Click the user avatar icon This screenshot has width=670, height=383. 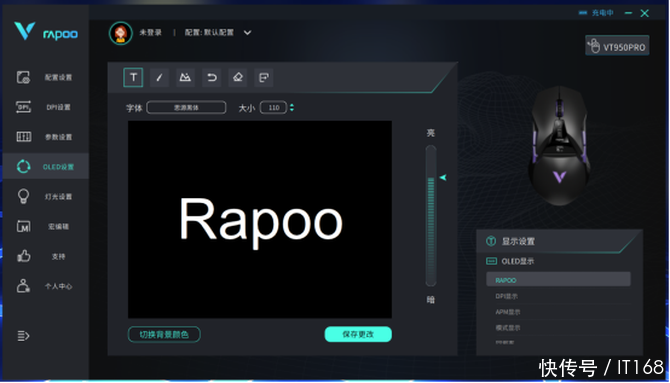pos(120,33)
